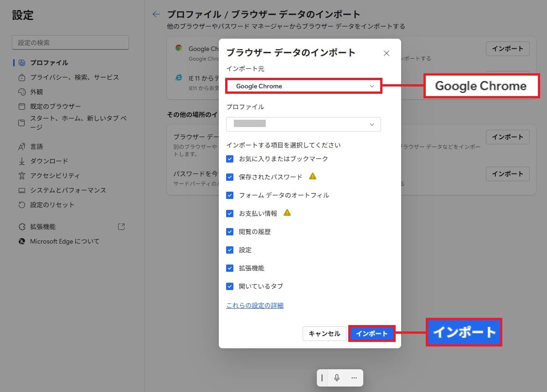Close the ブラウザー データのインポート dialog with X
547x392 pixels.
coord(387,53)
